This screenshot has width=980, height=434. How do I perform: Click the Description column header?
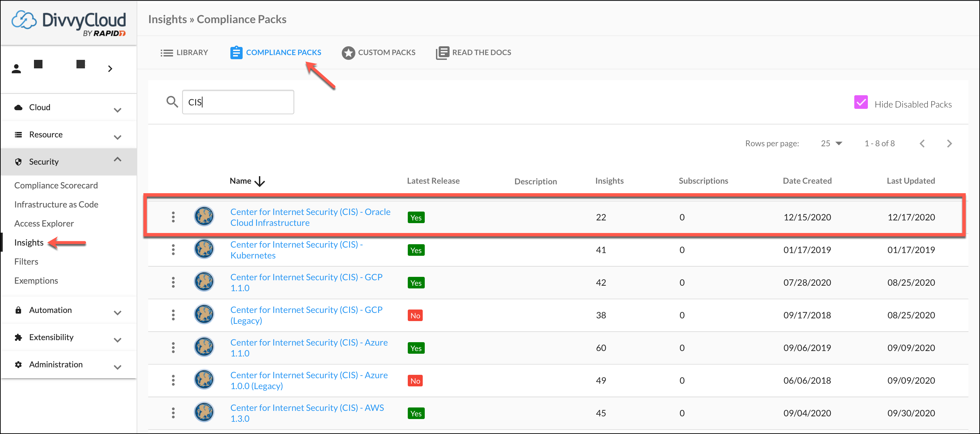pos(535,182)
